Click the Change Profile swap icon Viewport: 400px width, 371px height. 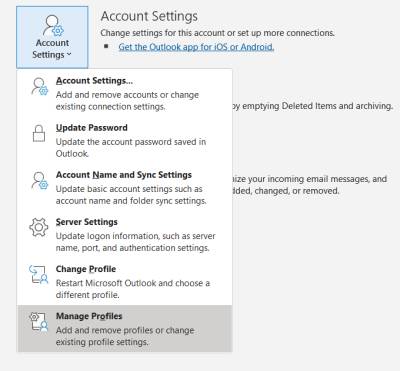tap(39, 274)
